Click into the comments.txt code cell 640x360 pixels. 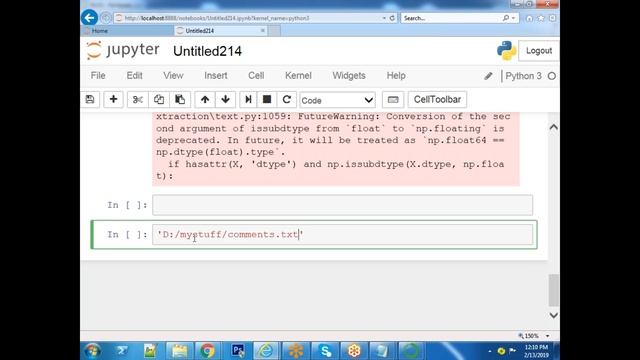(x=342, y=235)
